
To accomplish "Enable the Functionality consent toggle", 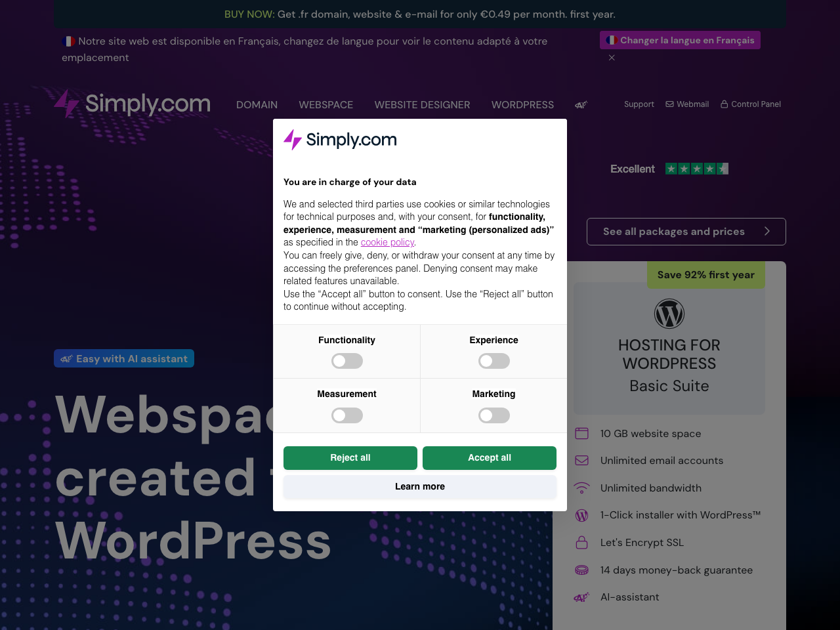I will pos(346,361).
